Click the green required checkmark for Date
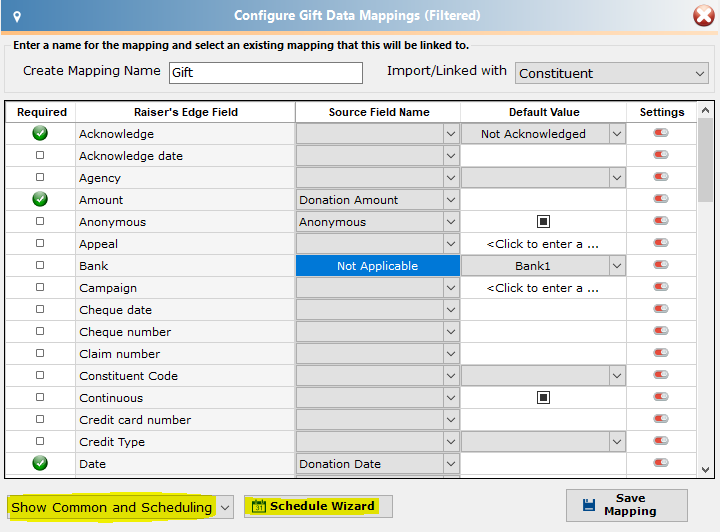The width and height of the screenshot is (720, 532). (x=40, y=463)
